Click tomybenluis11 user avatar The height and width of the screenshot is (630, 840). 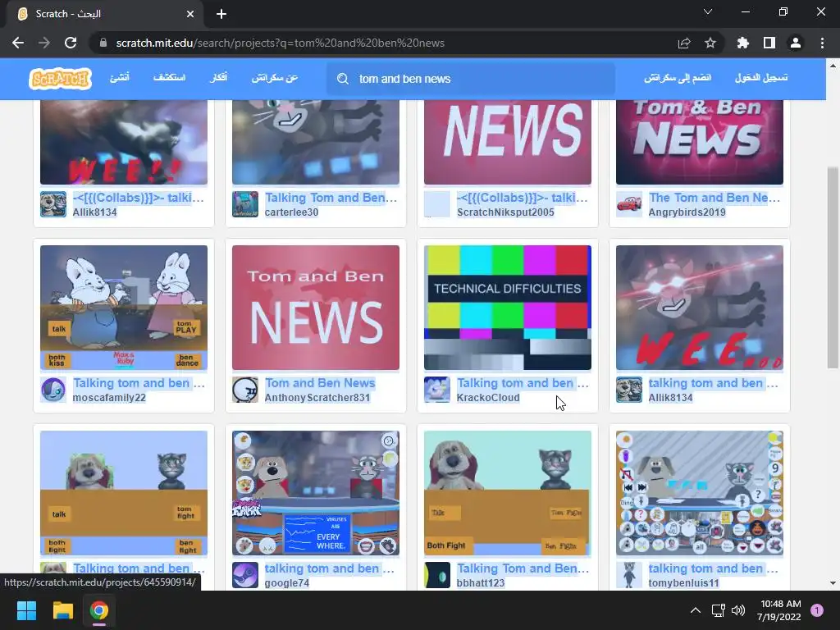pyautogui.click(x=629, y=575)
